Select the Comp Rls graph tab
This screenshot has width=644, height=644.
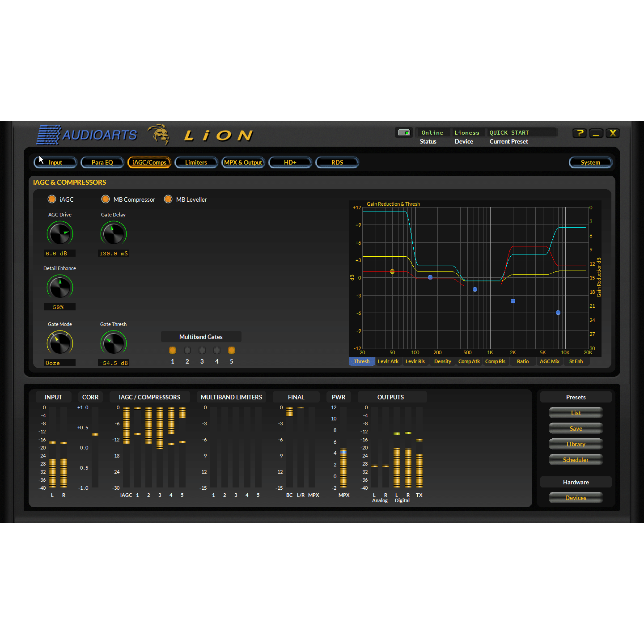(496, 361)
